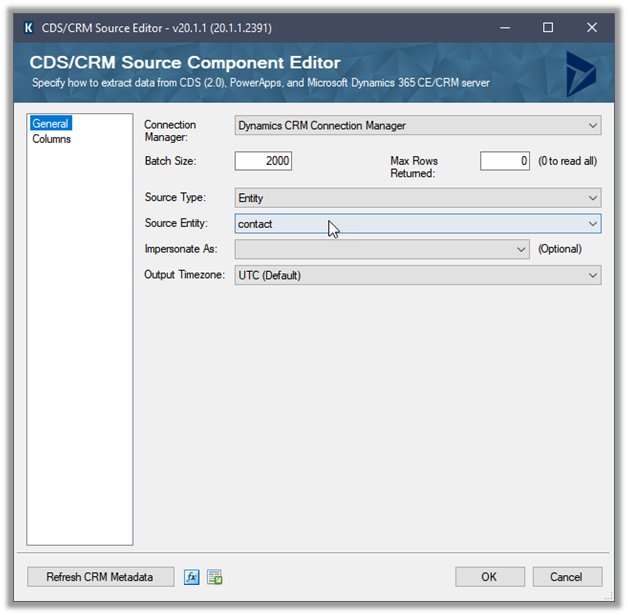The width and height of the screenshot is (628, 615).
Task: Click the Dynamics 365 logo in header
Action: click(580, 74)
